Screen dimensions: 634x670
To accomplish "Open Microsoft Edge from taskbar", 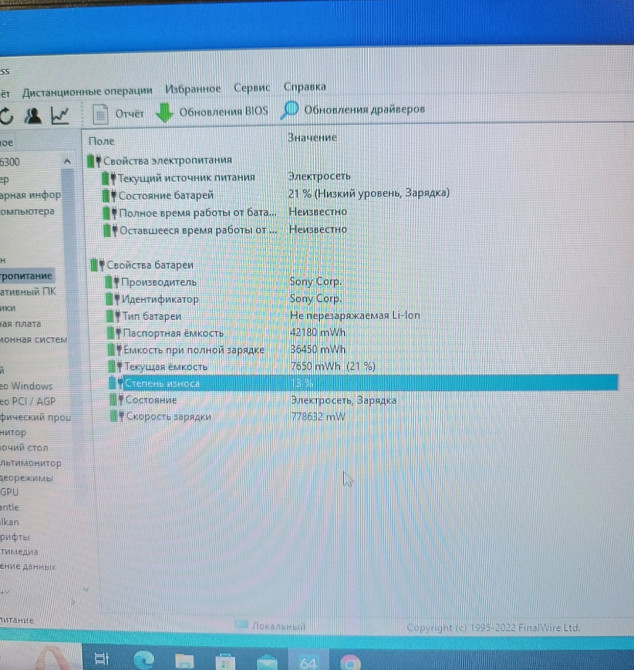I will (144, 660).
